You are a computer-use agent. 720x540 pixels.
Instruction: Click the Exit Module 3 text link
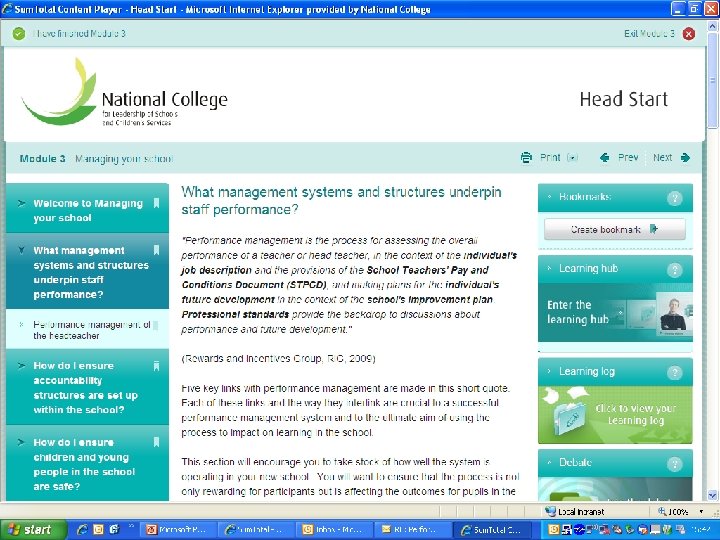pos(649,34)
